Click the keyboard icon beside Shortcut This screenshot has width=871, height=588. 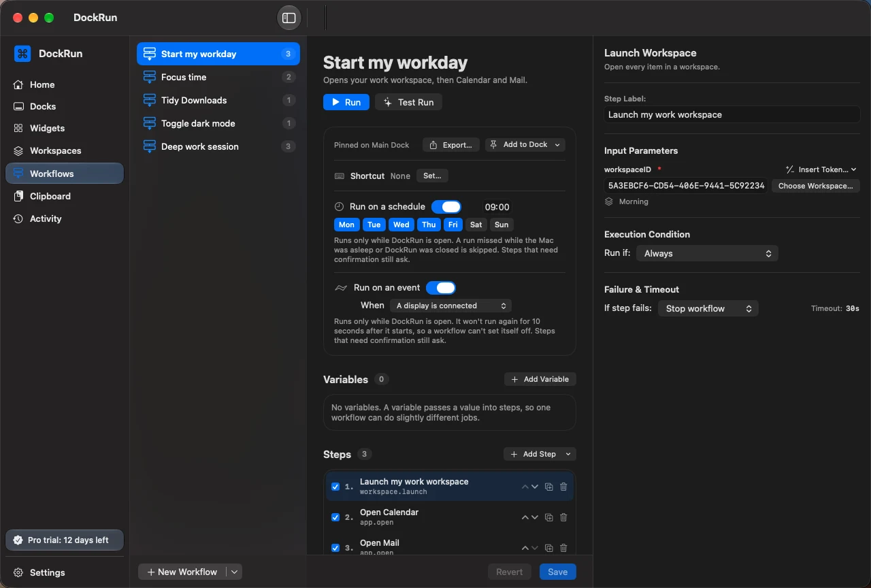coord(340,176)
